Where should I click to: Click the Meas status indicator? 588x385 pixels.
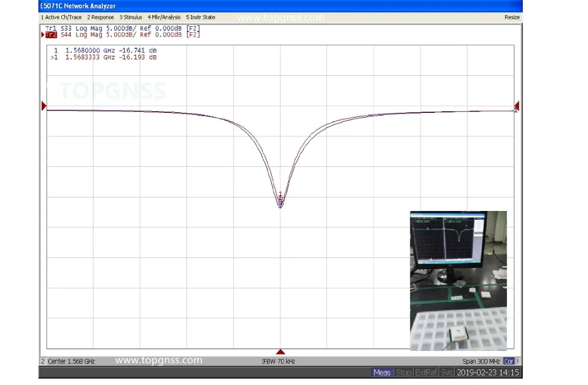[382, 372]
